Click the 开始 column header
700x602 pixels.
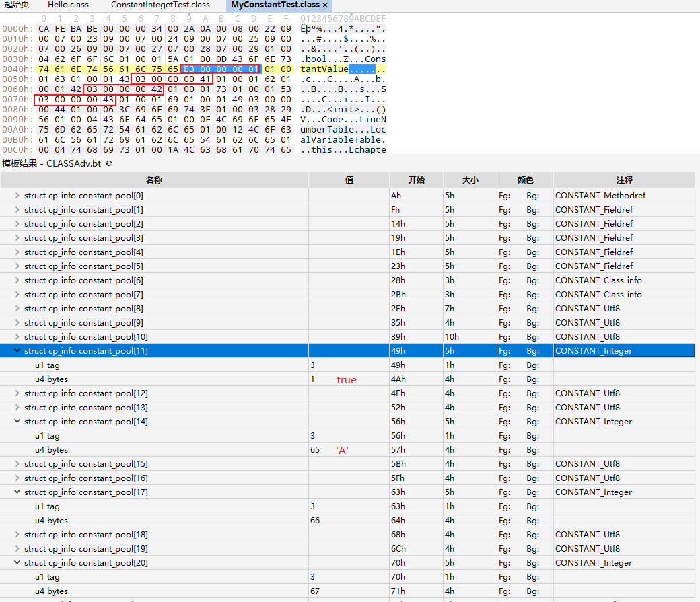(x=416, y=180)
